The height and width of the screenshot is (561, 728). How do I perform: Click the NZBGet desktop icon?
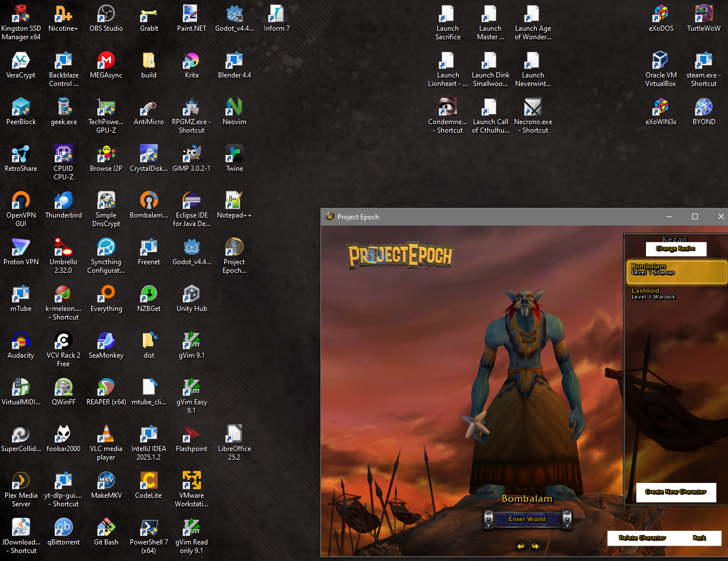(x=149, y=299)
